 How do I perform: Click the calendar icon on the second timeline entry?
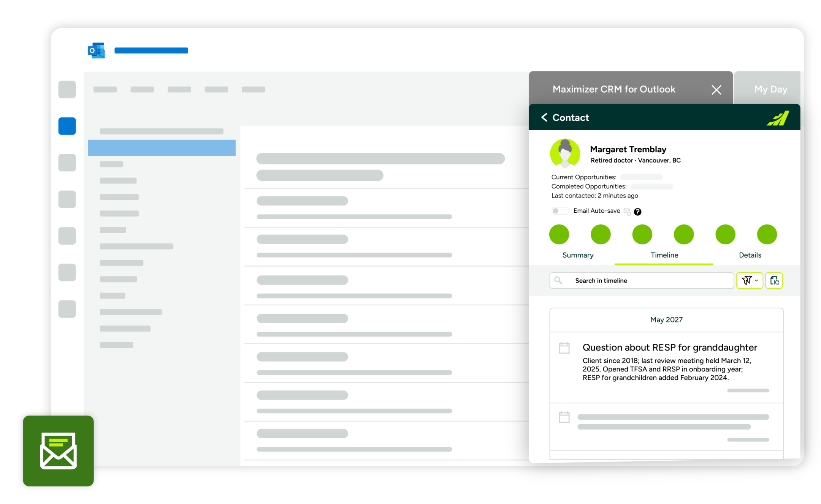564,417
